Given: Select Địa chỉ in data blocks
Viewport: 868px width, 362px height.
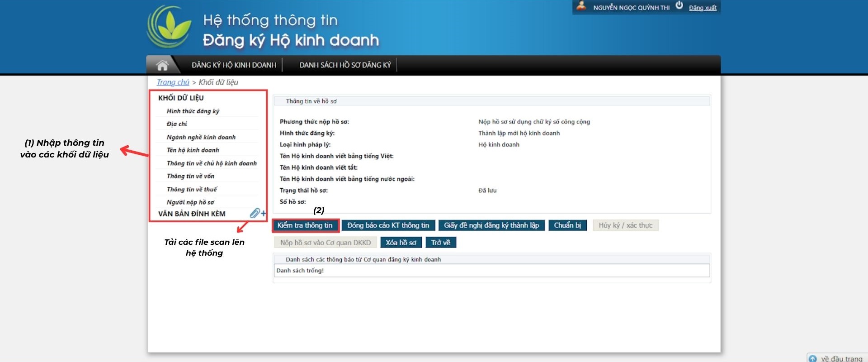Looking at the screenshot, I should point(177,124).
